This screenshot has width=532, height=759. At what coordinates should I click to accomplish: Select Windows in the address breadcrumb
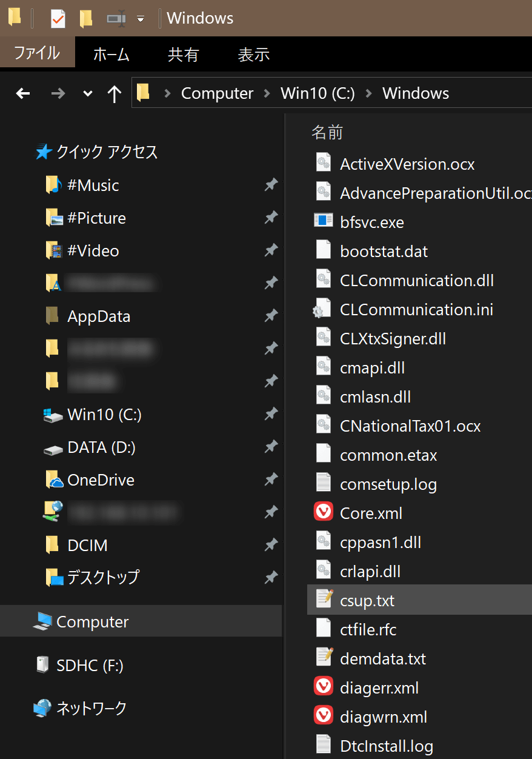416,93
